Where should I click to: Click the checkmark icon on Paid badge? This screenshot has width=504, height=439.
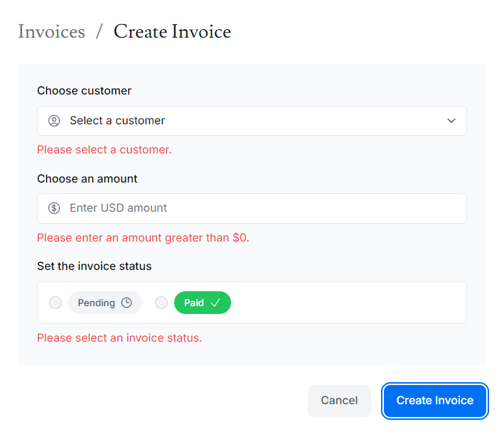[215, 303]
